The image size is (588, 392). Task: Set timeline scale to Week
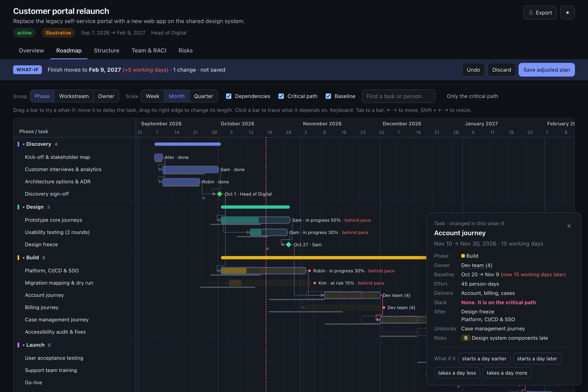click(x=153, y=96)
